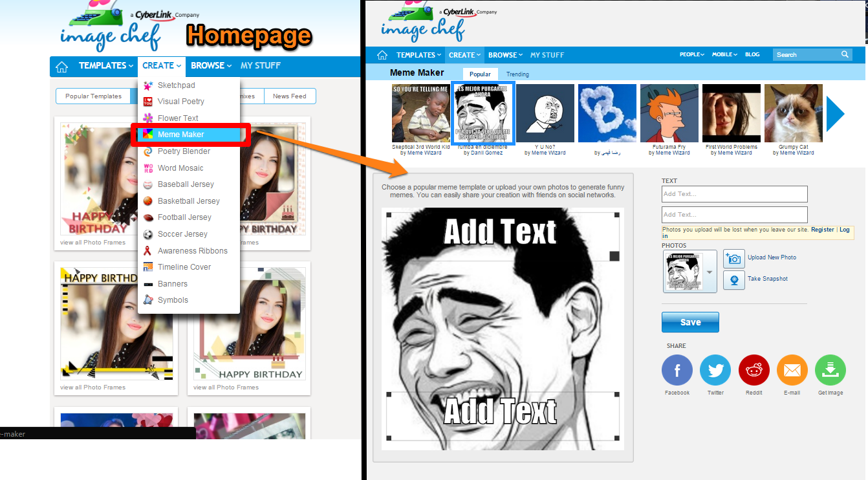Click the BLOG link in navbar
This screenshot has height=480, width=868.
[x=752, y=54]
